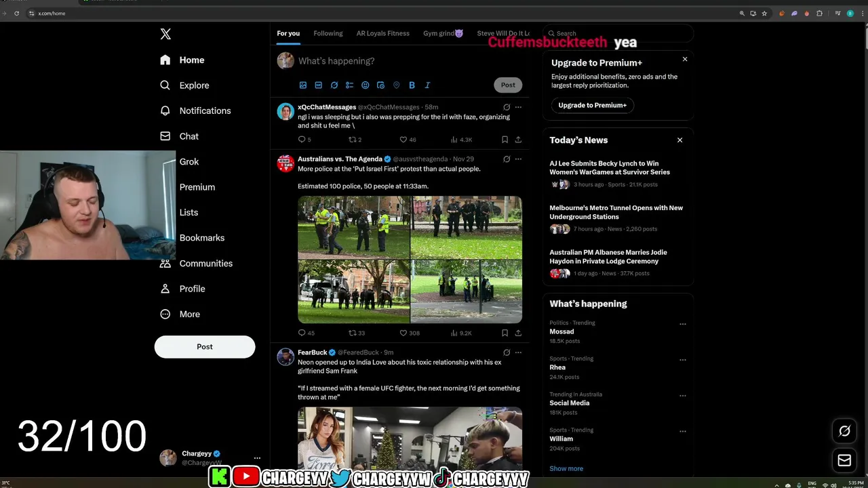868x488 pixels.
Task: Click Upgrade to Premium+ button
Action: [593, 105]
